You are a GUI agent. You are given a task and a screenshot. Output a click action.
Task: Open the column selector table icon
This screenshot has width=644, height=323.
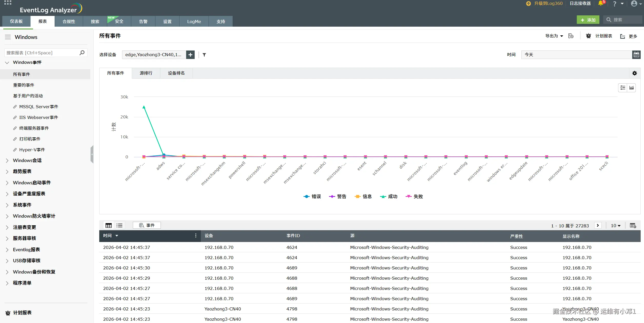coord(633,226)
